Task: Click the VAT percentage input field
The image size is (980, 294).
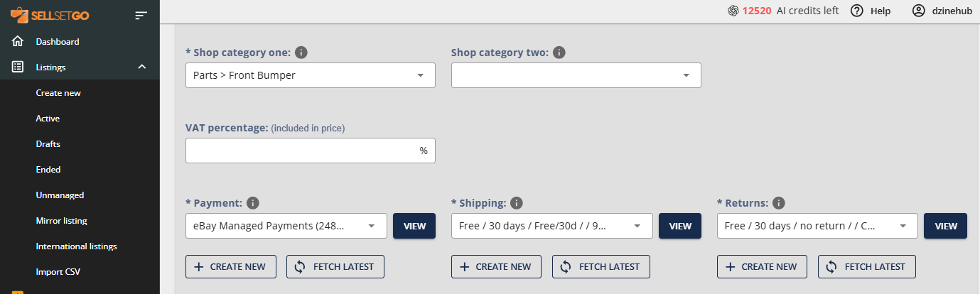Action: point(302,151)
